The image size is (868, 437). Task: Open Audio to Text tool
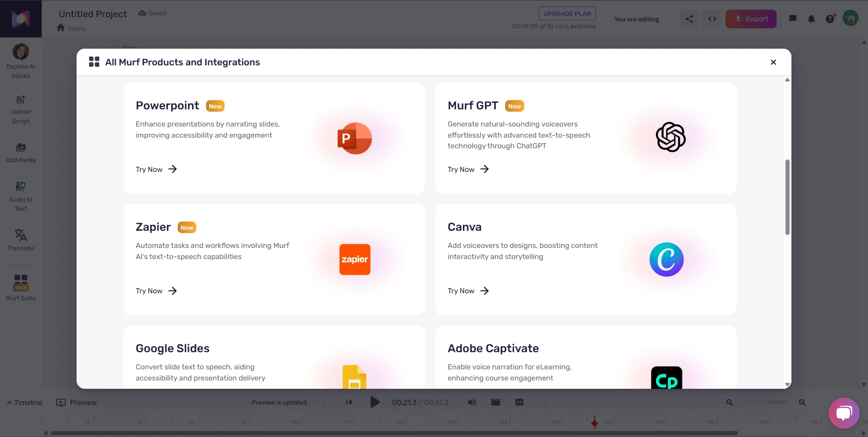click(21, 196)
